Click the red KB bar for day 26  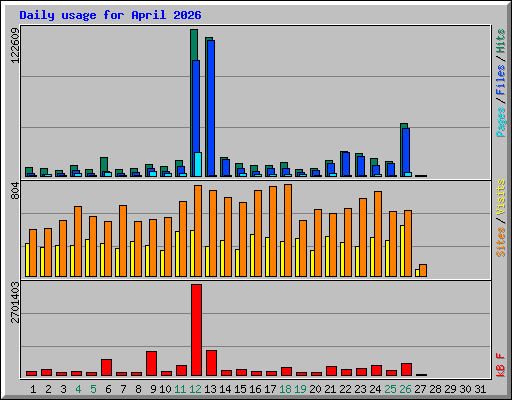click(x=406, y=369)
